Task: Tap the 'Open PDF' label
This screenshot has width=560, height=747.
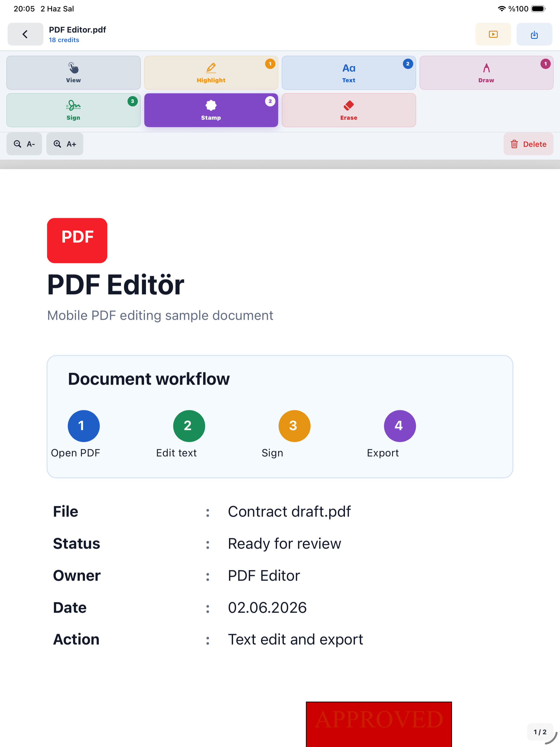Action: pos(76,453)
